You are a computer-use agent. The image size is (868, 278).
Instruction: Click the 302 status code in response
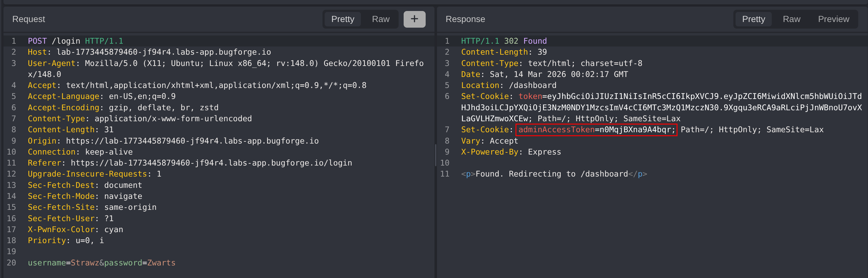tap(511, 41)
